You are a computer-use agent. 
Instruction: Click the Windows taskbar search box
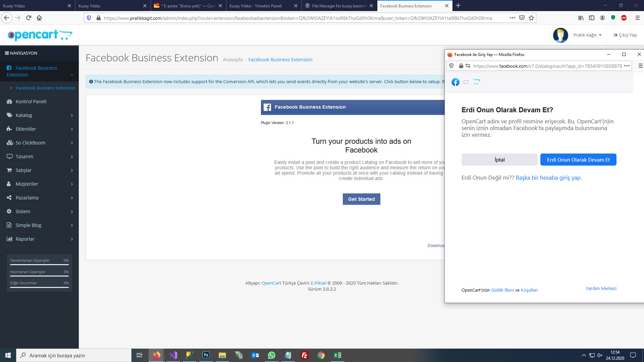coord(74,355)
